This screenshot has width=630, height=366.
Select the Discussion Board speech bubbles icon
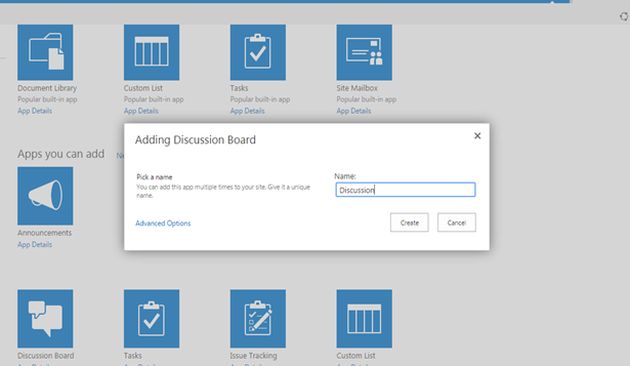click(x=45, y=319)
